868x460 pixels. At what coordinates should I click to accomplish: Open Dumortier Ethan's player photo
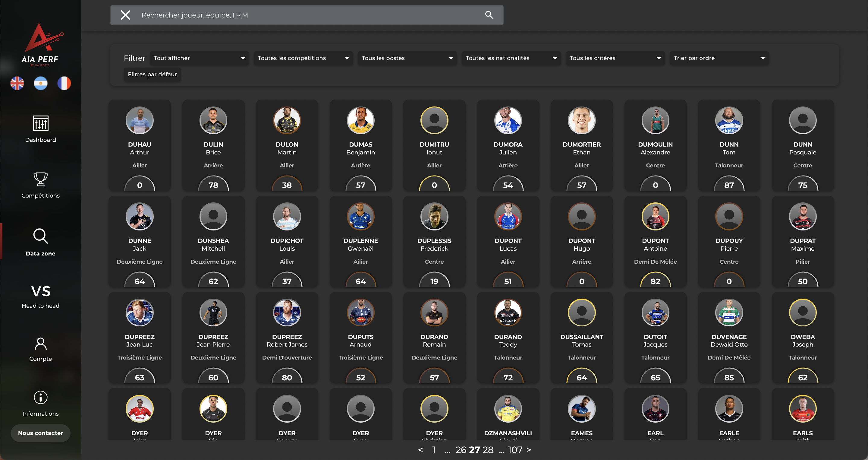(582, 120)
